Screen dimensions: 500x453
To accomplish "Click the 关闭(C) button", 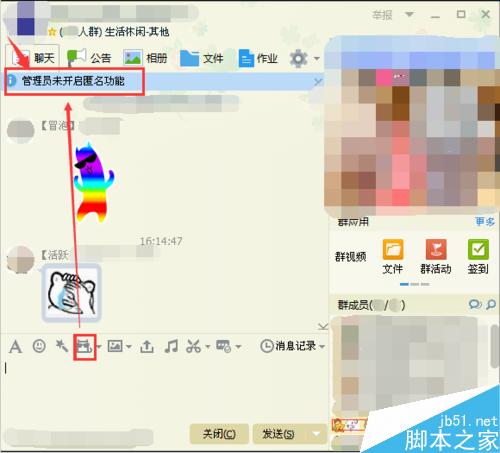I will (219, 434).
